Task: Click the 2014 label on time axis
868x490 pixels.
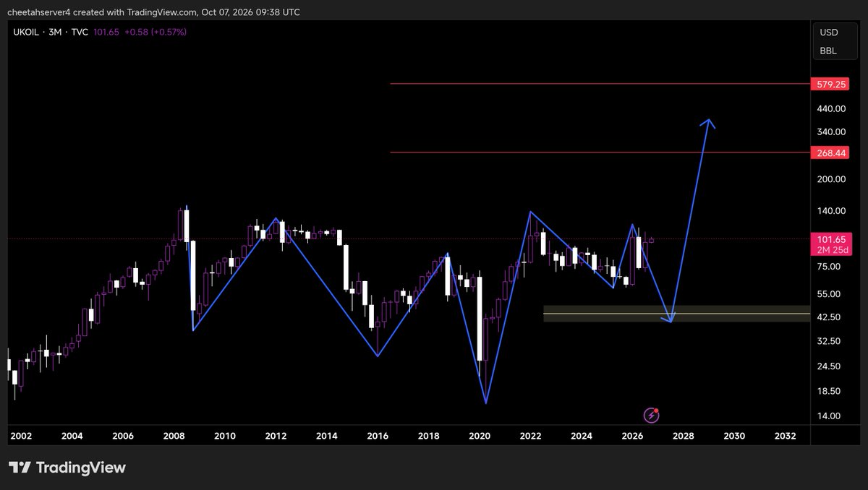Action: [327, 437]
